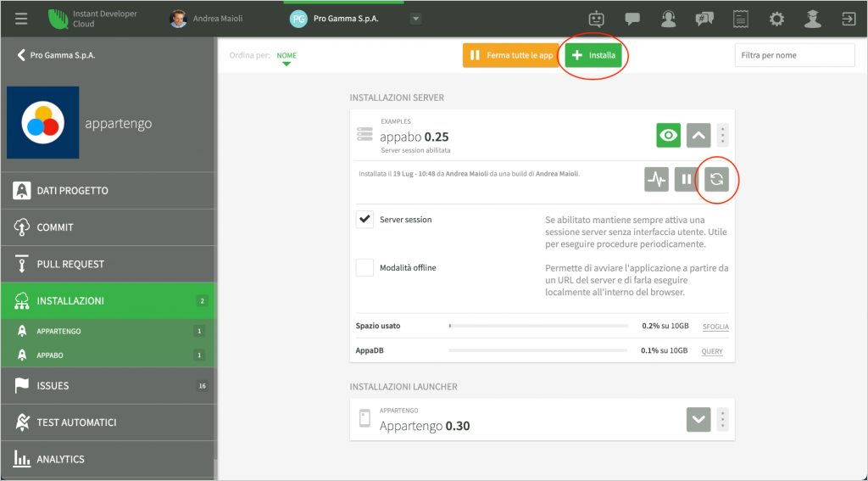The height and width of the screenshot is (481, 868).
Task: Select APPARTENGO sub-item under Installazioni
Action: coord(108,331)
